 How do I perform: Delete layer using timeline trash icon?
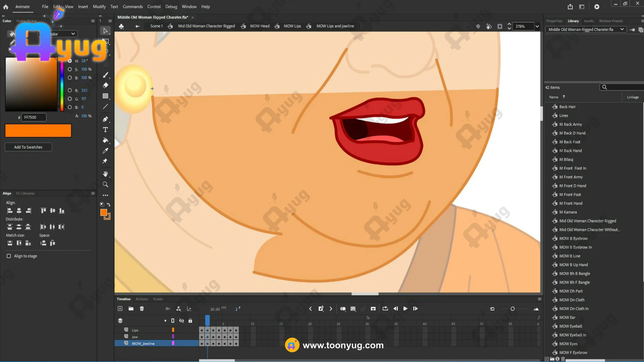point(142,309)
